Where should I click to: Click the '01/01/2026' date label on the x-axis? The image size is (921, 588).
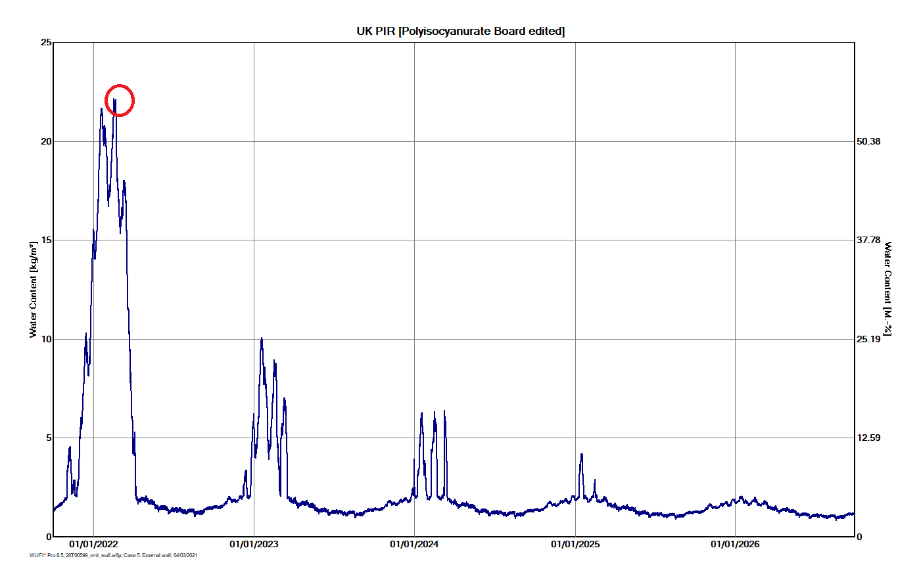pyautogui.click(x=736, y=545)
